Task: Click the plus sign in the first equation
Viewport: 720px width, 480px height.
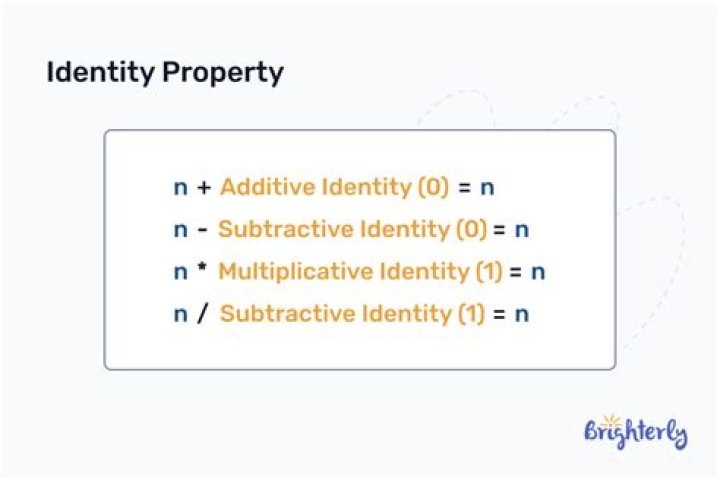Action: pos(204,187)
